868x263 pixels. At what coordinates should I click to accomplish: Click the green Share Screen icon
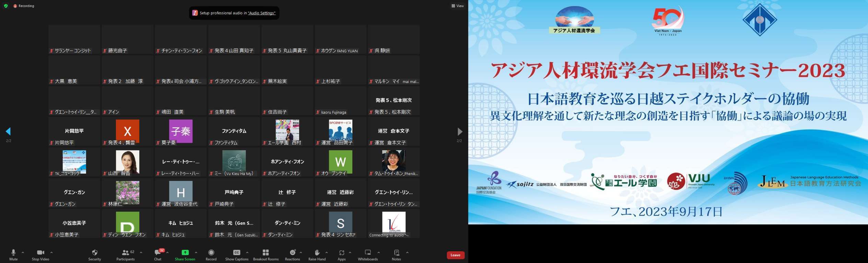(x=185, y=252)
